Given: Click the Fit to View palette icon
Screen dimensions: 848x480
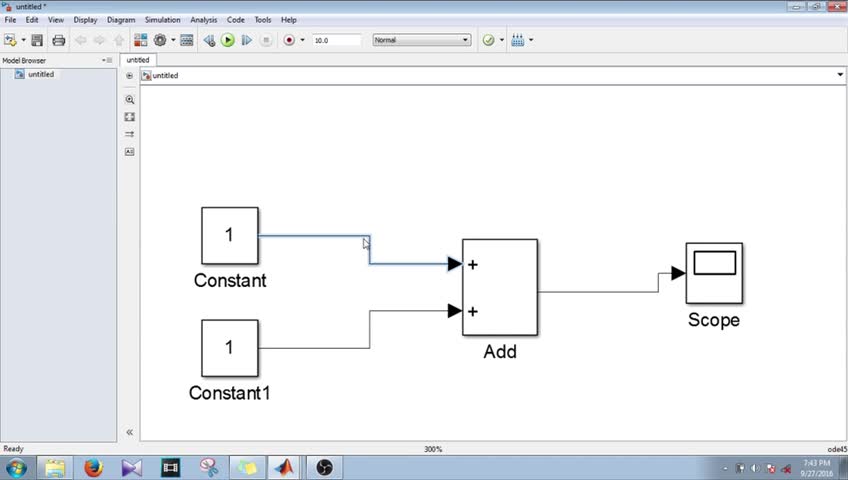Looking at the screenshot, I should coord(130,117).
